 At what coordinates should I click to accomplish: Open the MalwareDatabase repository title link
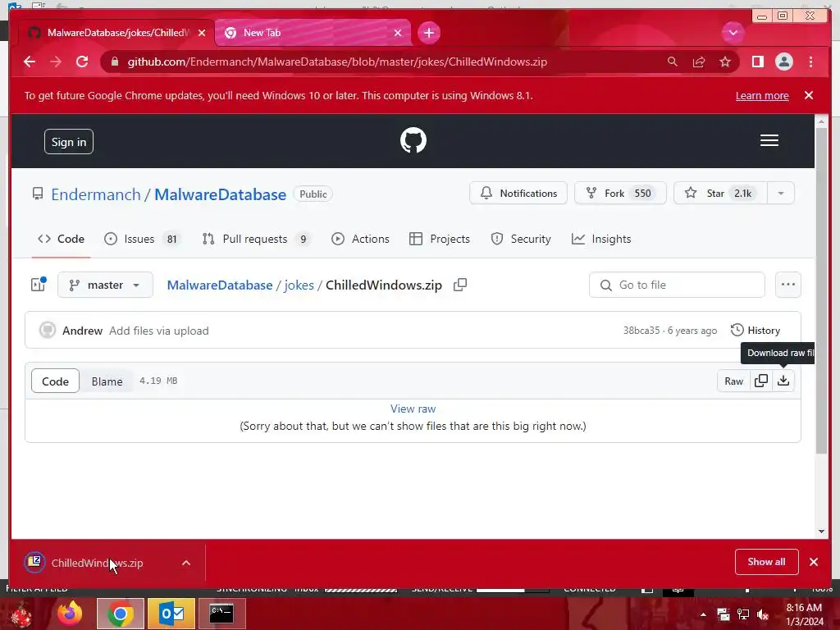click(x=220, y=194)
